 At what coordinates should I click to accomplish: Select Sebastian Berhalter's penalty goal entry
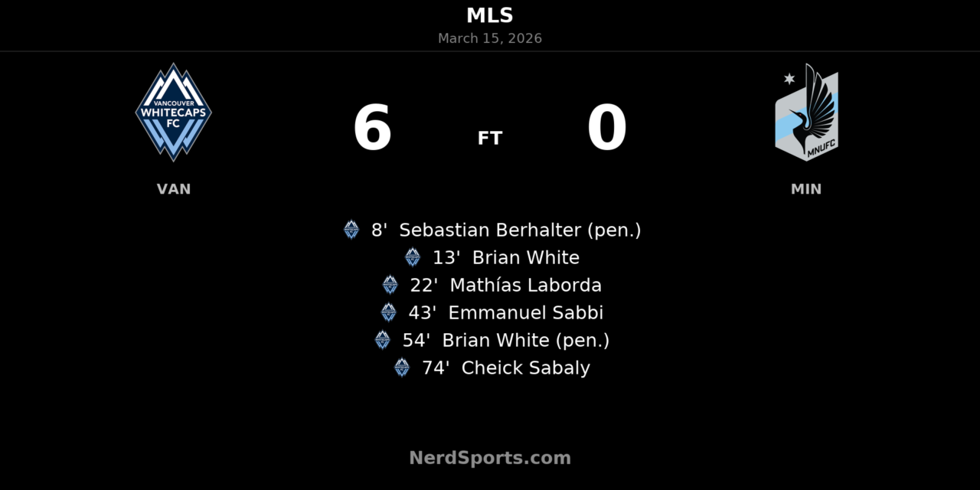[x=506, y=230]
